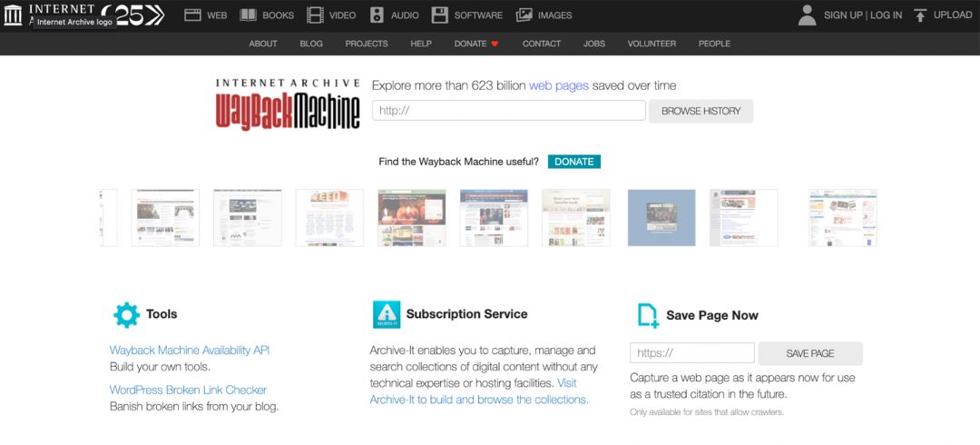Open the Images icon
Screen dimensions: 980x445
524,15
